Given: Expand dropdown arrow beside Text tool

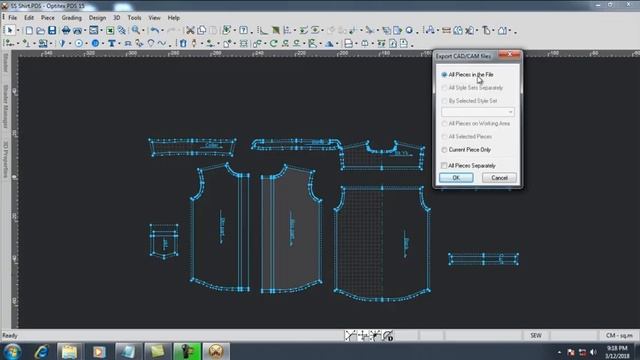Looking at the screenshot, I should tap(119, 44).
